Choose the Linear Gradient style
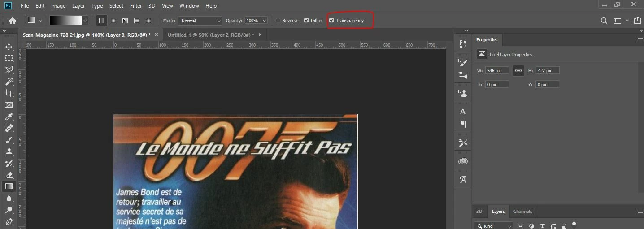This screenshot has height=229, width=644. point(102,21)
